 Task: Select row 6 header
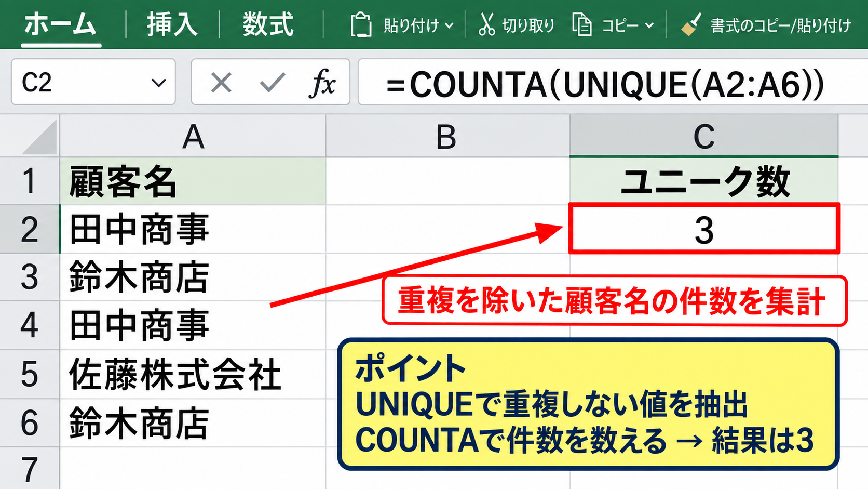pyautogui.click(x=30, y=422)
